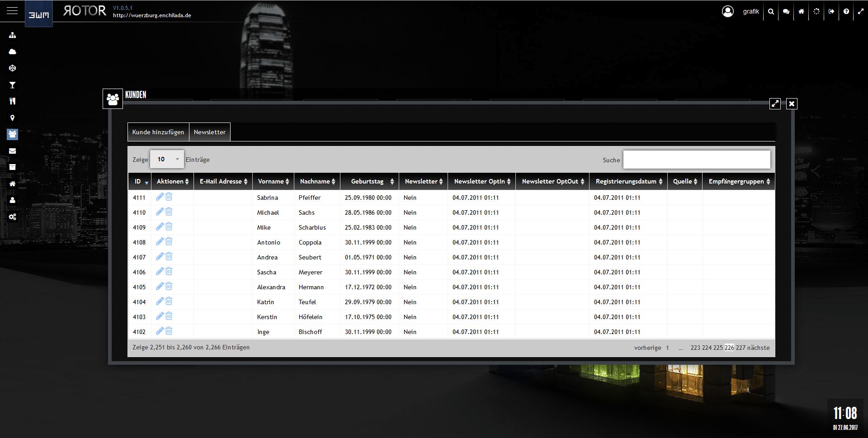This screenshot has width=868, height=438.
Task: Open the archive box sidebar icon
Action: (x=12, y=167)
